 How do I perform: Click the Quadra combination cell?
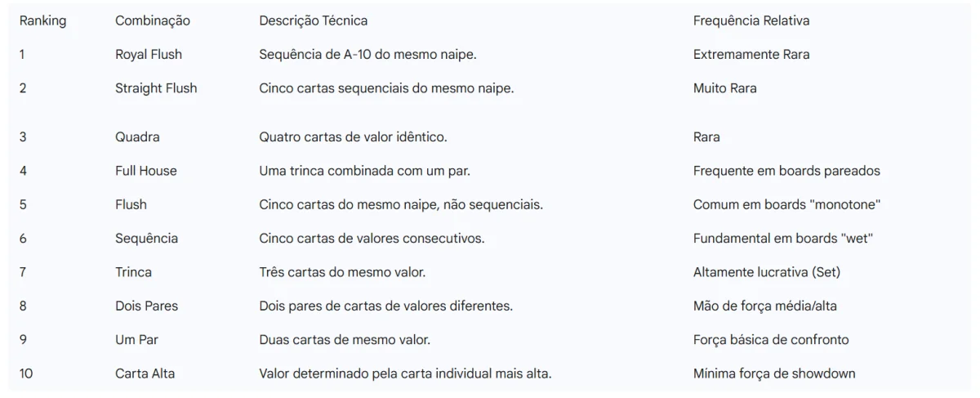coord(137,137)
